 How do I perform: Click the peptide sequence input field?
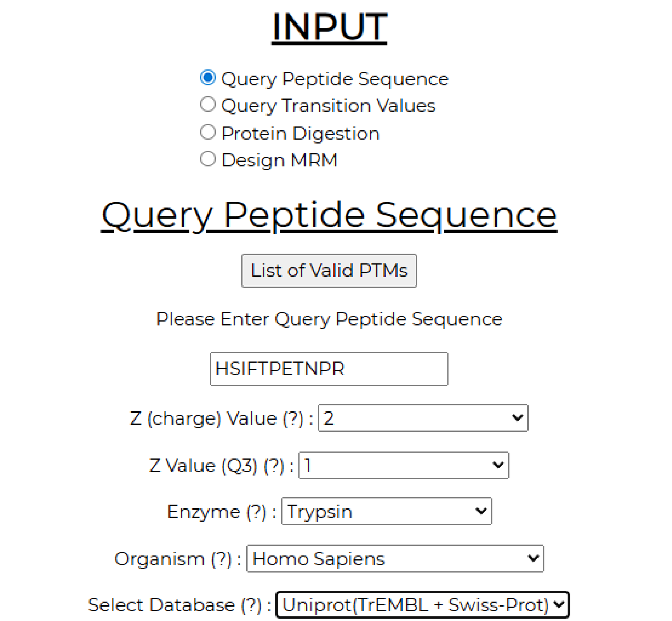329,369
